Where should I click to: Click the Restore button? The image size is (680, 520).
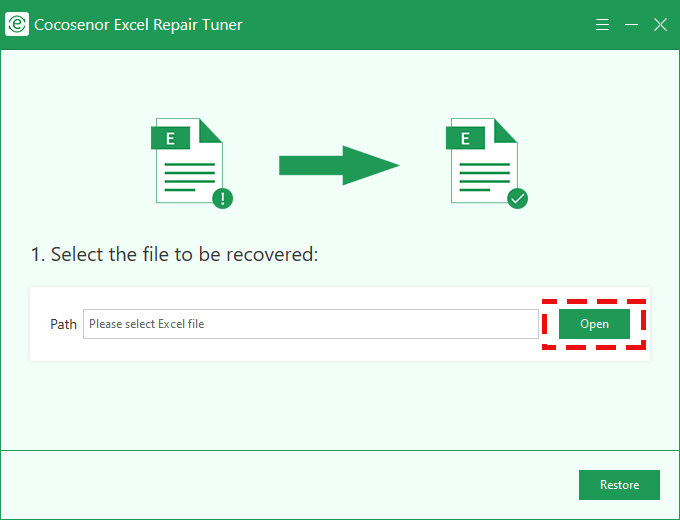[619, 484]
